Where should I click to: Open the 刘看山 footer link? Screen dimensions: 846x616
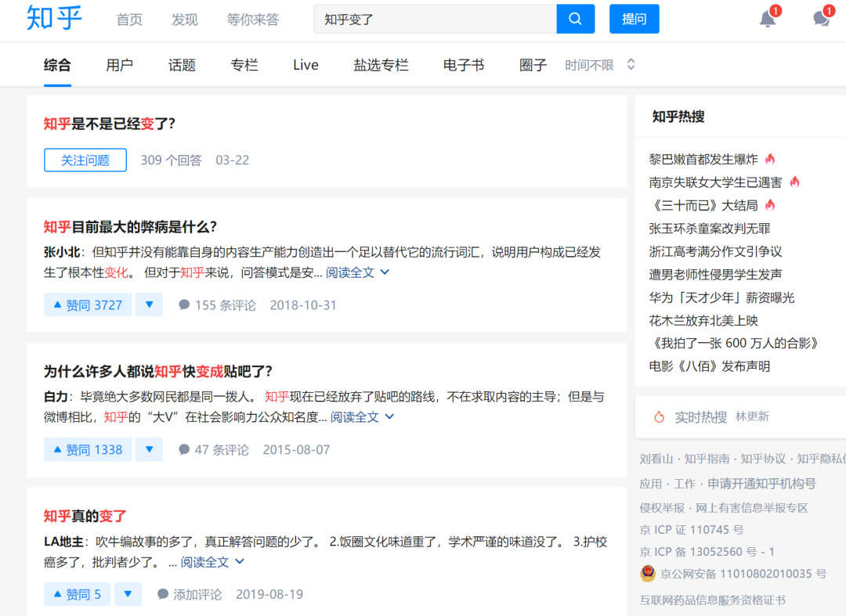tap(657, 459)
